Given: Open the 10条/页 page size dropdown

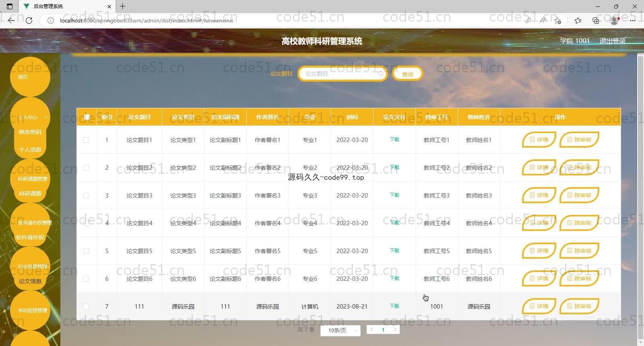Looking at the screenshot, I should [341, 330].
